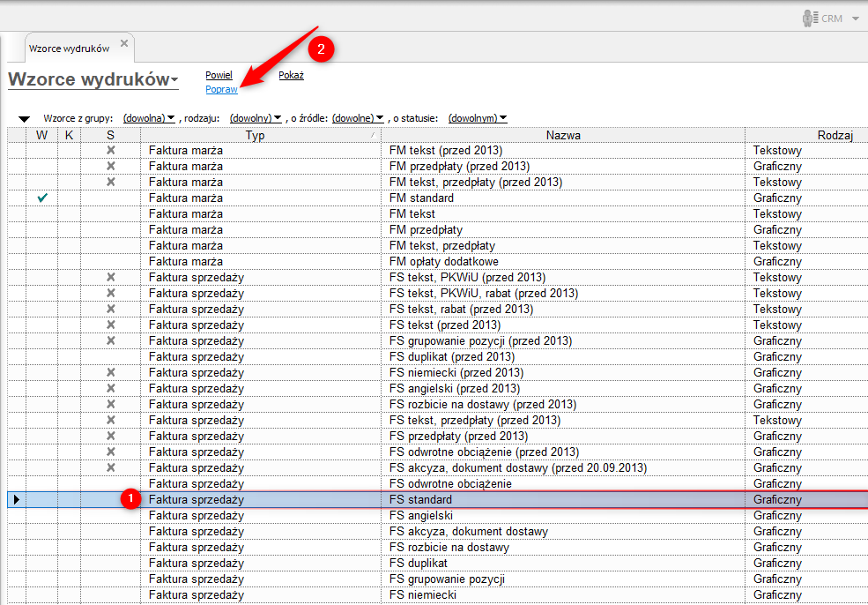Image resolution: width=868 pixels, height=605 pixels.
Task: Click the current row pointer beside FS standard
Action: pyautogui.click(x=17, y=500)
